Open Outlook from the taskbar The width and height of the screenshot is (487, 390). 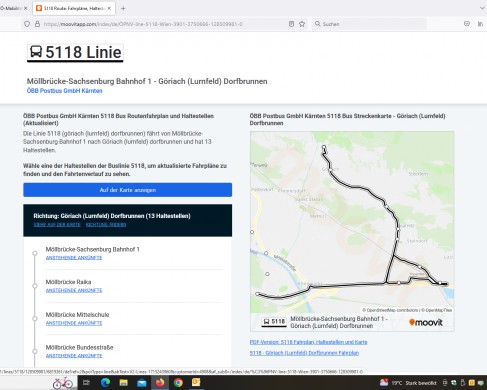196,383
